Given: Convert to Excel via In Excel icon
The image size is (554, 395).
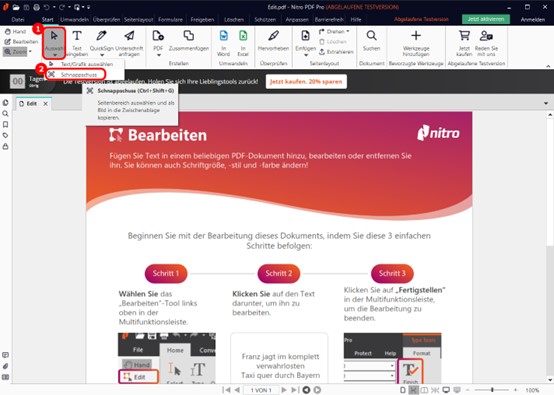Looking at the screenshot, I should [x=243, y=43].
